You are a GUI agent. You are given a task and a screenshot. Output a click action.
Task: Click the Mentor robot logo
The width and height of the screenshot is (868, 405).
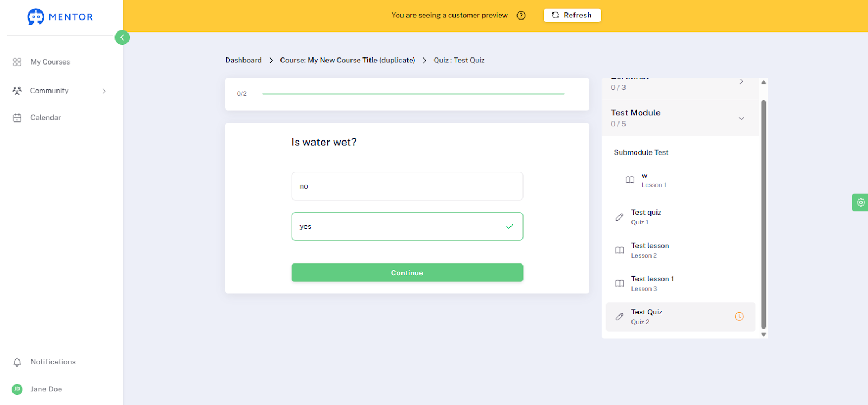pos(36,17)
